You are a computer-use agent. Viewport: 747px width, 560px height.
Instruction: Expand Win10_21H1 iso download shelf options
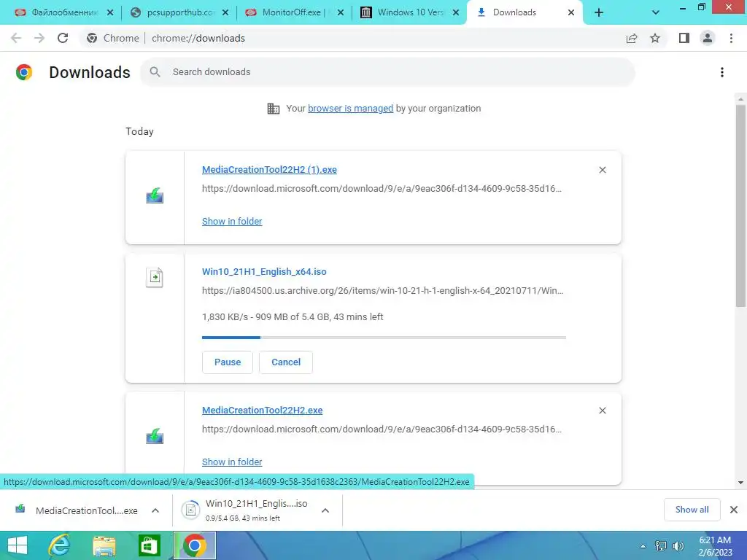(x=325, y=510)
